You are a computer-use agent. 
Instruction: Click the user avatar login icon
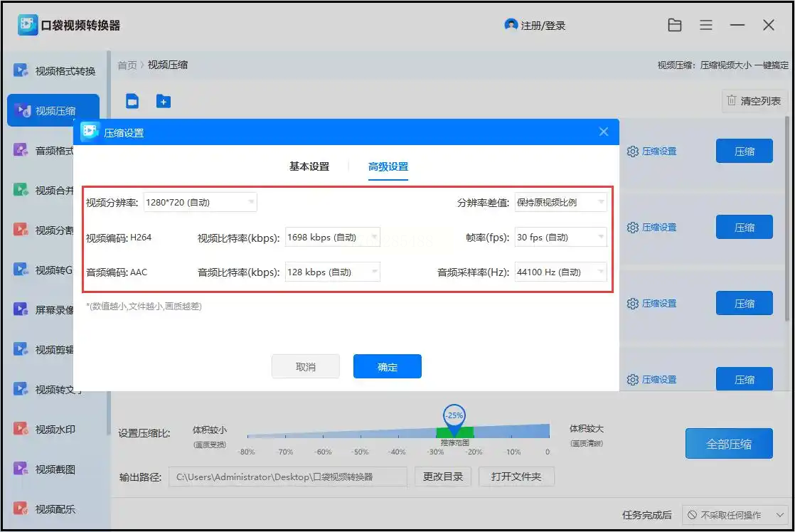(511, 25)
